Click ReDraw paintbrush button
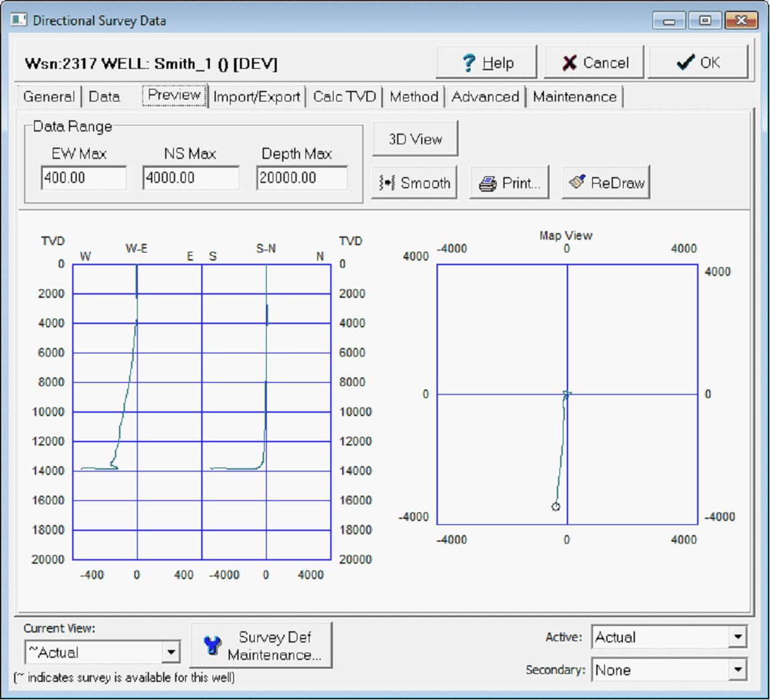The width and height of the screenshot is (770, 700). [606, 183]
